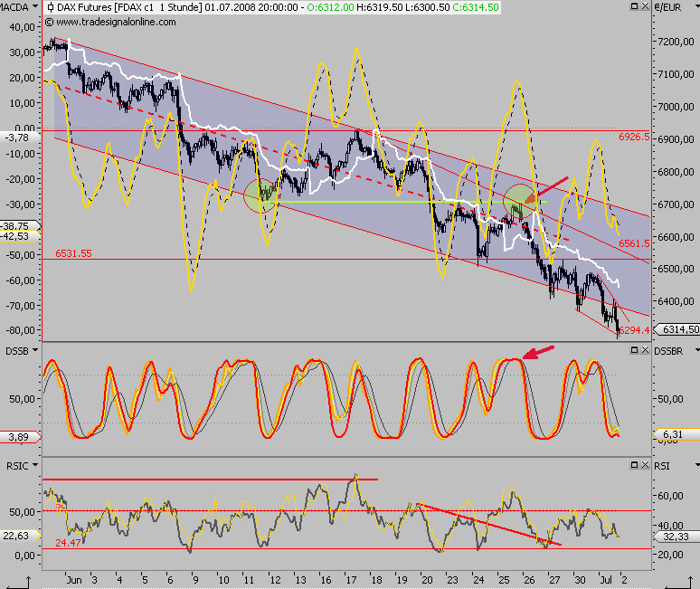Select the -42,53 yellow value marker
The width and height of the screenshot is (700, 589).
20,236
